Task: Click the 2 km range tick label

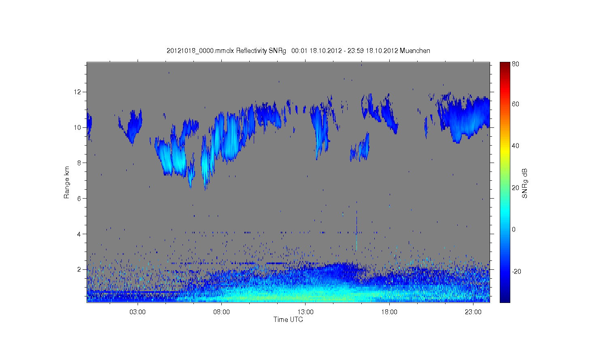Action: (80, 269)
